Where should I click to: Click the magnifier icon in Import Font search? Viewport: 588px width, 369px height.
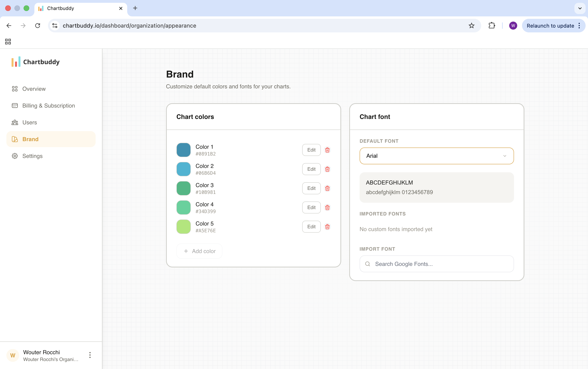pyautogui.click(x=368, y=264)
